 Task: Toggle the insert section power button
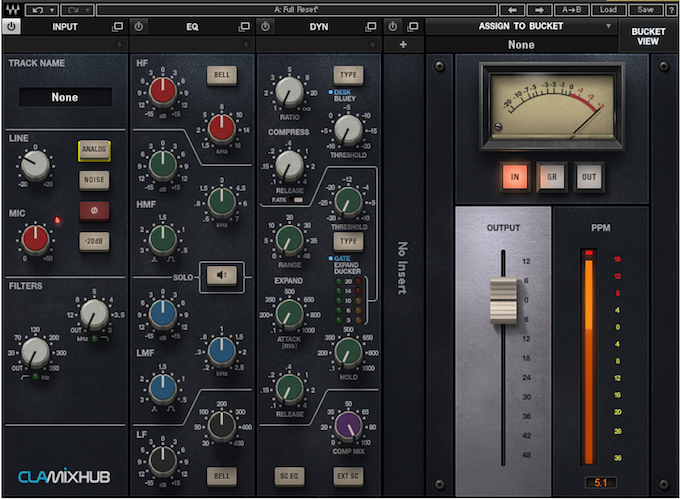(x=392, y=26)
